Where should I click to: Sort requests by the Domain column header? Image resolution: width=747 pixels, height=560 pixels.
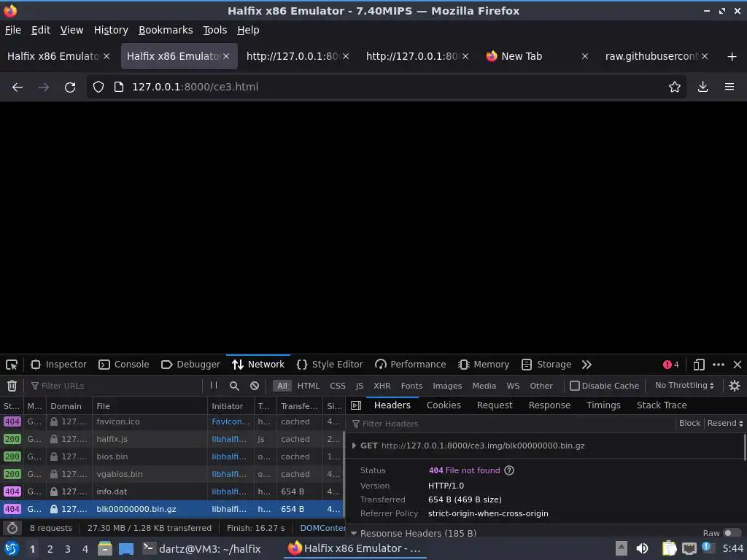(69, 406)
